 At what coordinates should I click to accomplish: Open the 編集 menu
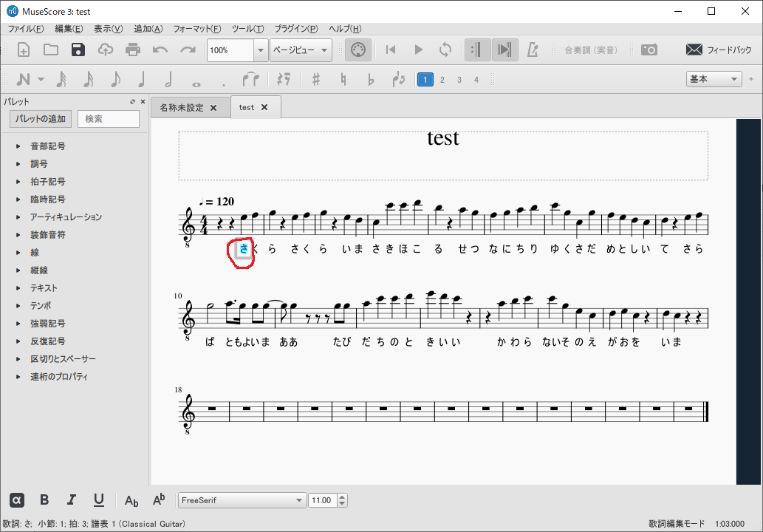point(69,29)
